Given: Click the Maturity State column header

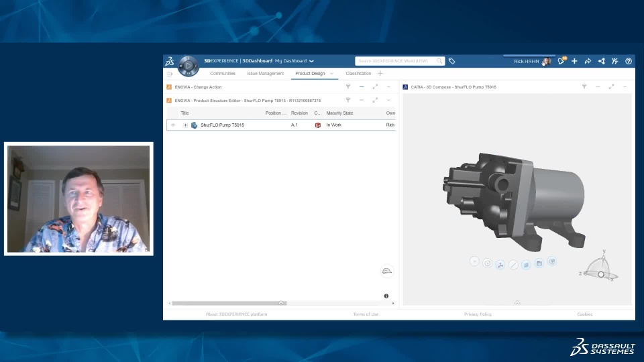Looking at the screenshot, I should click(339, 113).
